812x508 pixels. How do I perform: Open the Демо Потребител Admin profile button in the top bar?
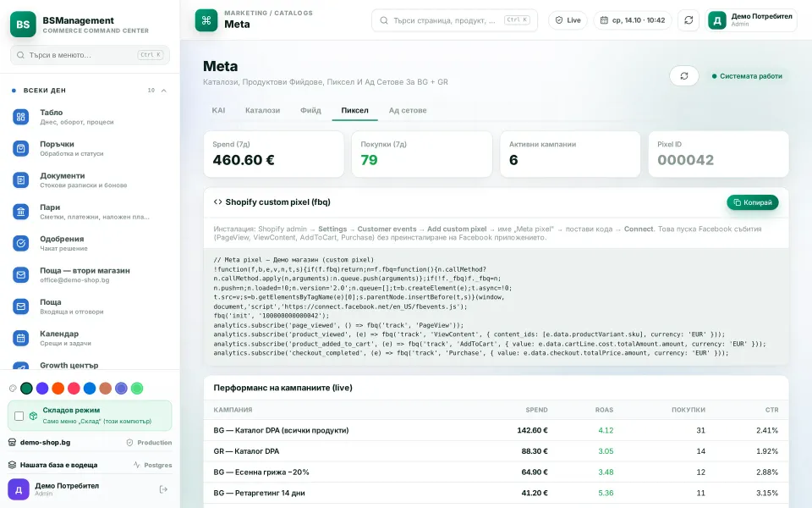[x=751, y=20]
